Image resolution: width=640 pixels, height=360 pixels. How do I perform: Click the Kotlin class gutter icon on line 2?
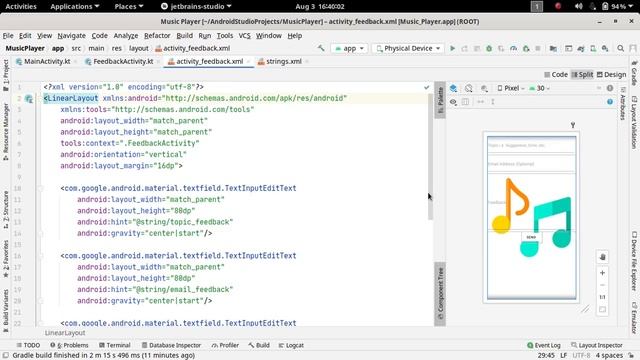click(x=29, y=98)
